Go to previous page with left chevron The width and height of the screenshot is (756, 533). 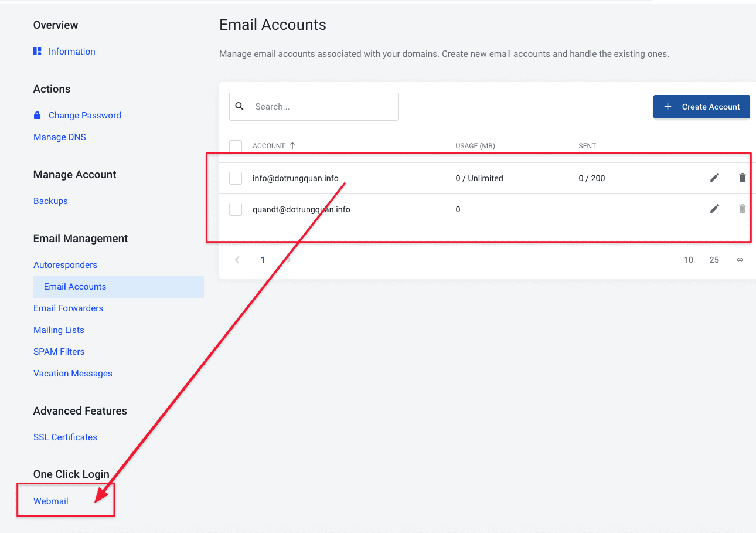tap(237, 260)
